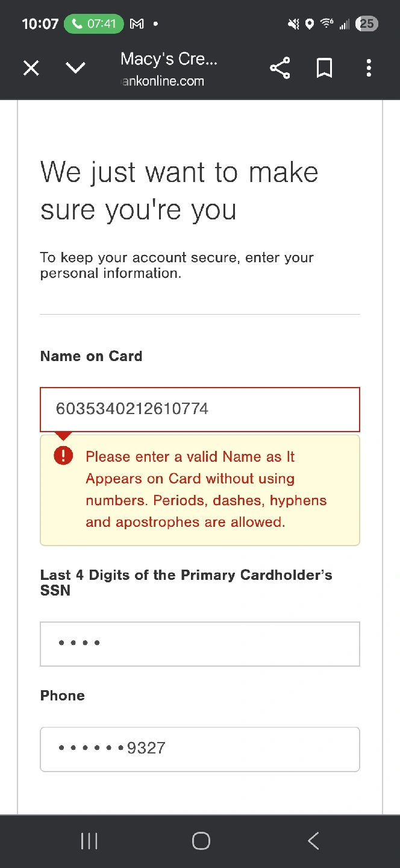The image size is (400, 868).
Task: Tap the SSN last 4 digits field
Action: (x=200, y=644)
